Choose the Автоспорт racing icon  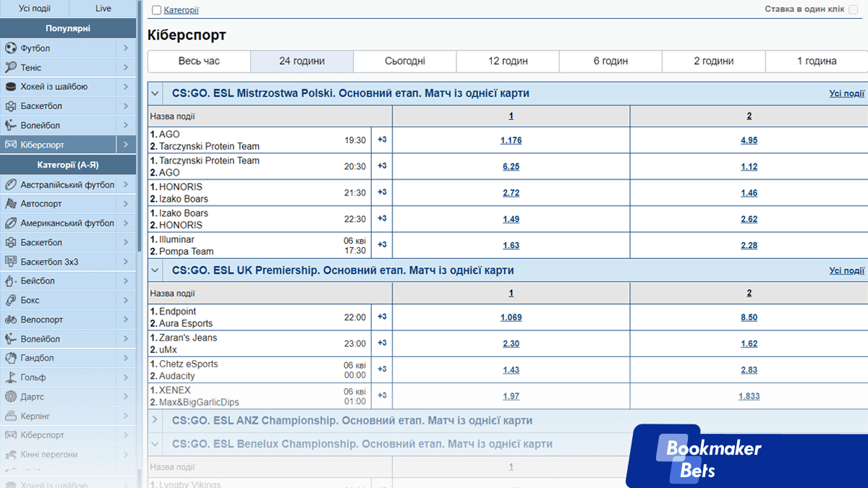click(11, 204)
